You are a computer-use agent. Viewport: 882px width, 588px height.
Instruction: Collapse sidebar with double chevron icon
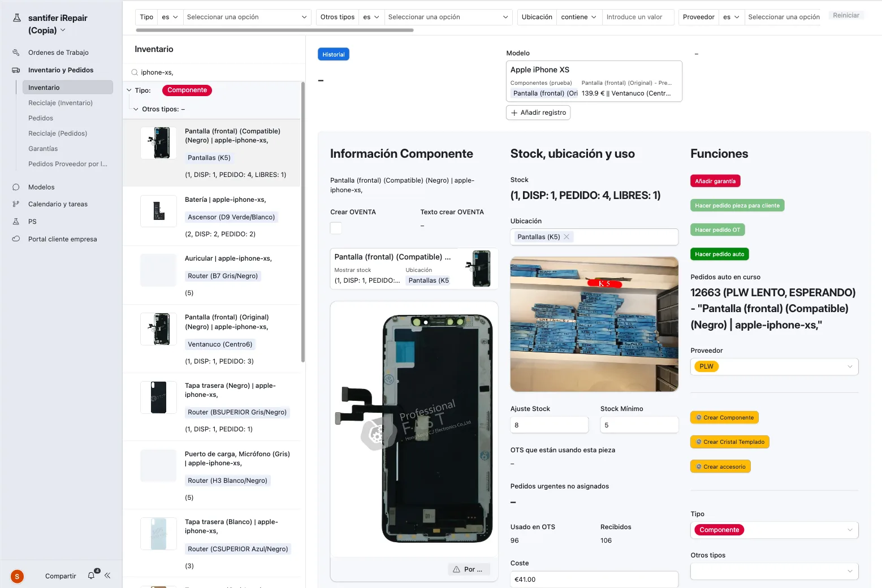107,576
